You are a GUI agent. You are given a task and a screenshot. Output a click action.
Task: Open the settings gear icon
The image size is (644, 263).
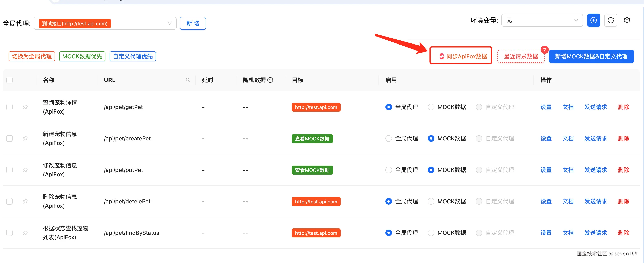[x=627, y=20]
